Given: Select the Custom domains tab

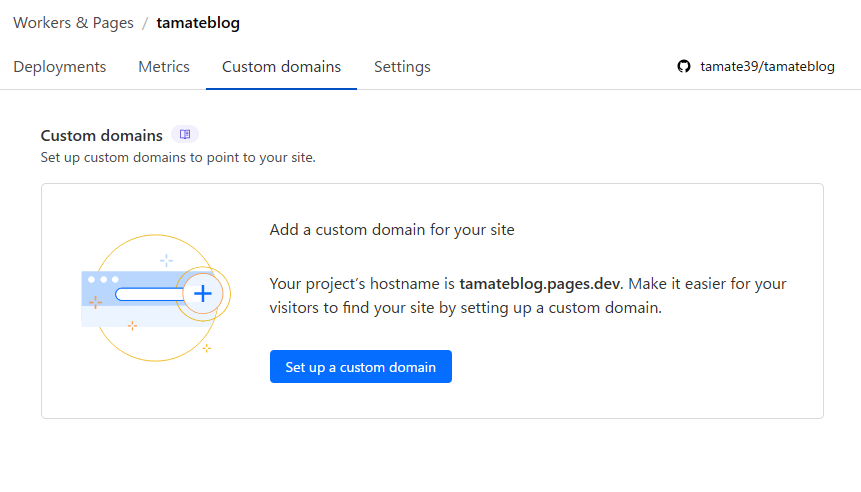Looking at the screenshot, I should pos(281,67).
